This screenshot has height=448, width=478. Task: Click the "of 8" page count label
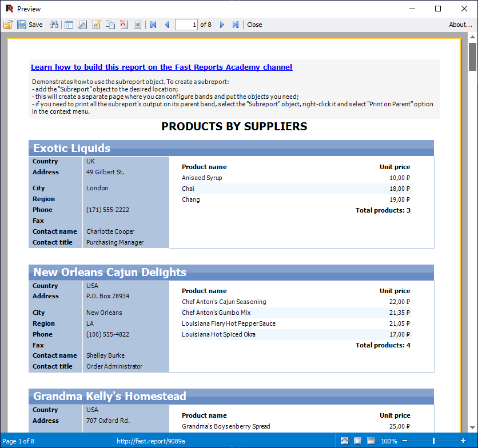[x=206, y=25]
